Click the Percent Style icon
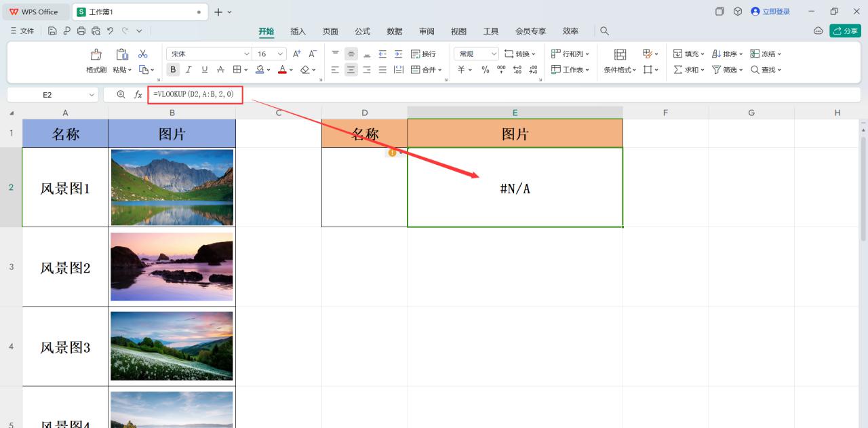 pos(485,69)
